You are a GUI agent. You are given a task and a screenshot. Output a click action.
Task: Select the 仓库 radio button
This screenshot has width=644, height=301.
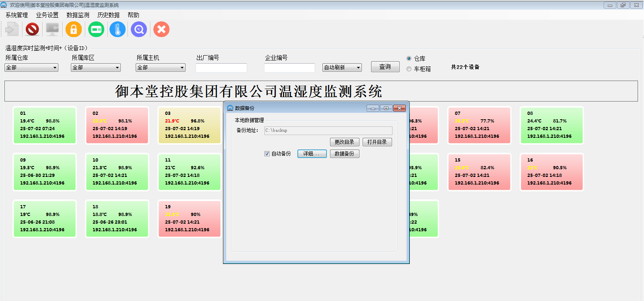tap(409, 58)
